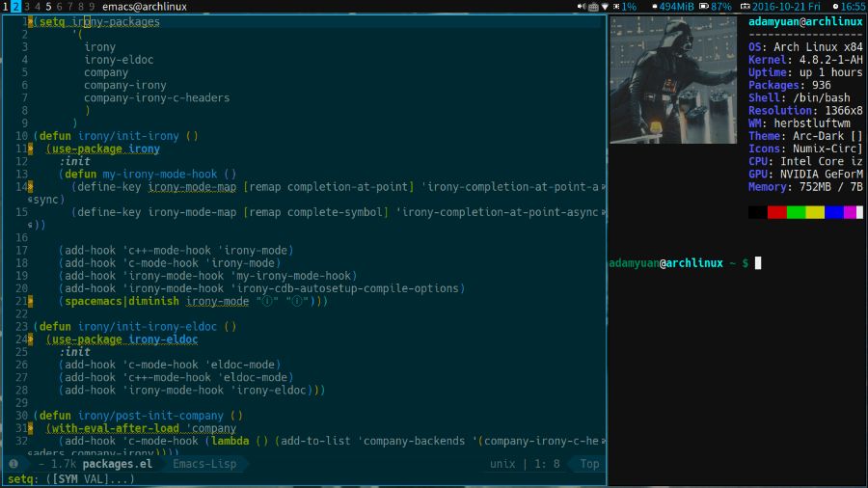Click the memory icon beside 494MiB
Viewport: 868px width, 488px height.
[x=655, y=7]
